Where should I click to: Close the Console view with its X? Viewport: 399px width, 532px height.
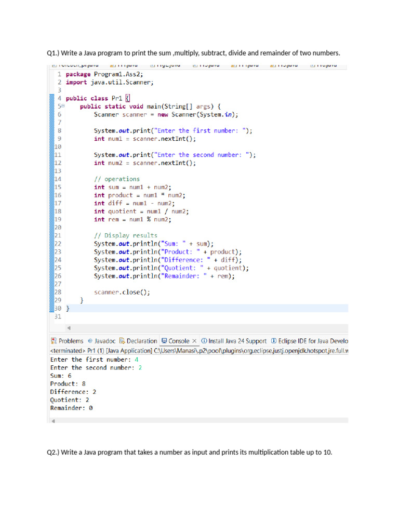pyautogui.click(x=194, y=341)
